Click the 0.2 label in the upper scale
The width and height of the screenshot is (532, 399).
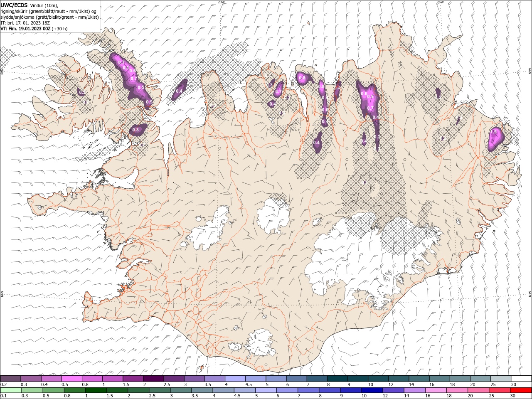coord(3,384)
